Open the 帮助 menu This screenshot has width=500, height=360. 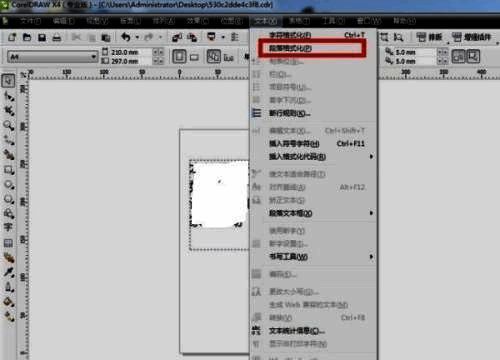[404, 21]
